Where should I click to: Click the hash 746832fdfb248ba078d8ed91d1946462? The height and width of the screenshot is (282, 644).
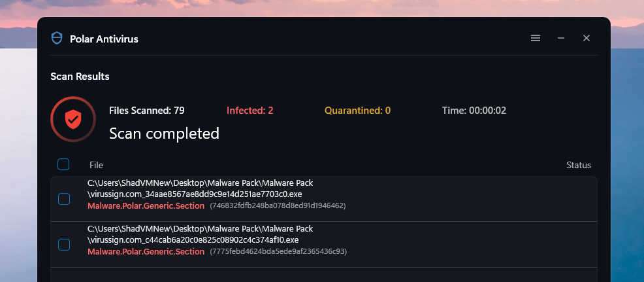click(x=278, y=205)
